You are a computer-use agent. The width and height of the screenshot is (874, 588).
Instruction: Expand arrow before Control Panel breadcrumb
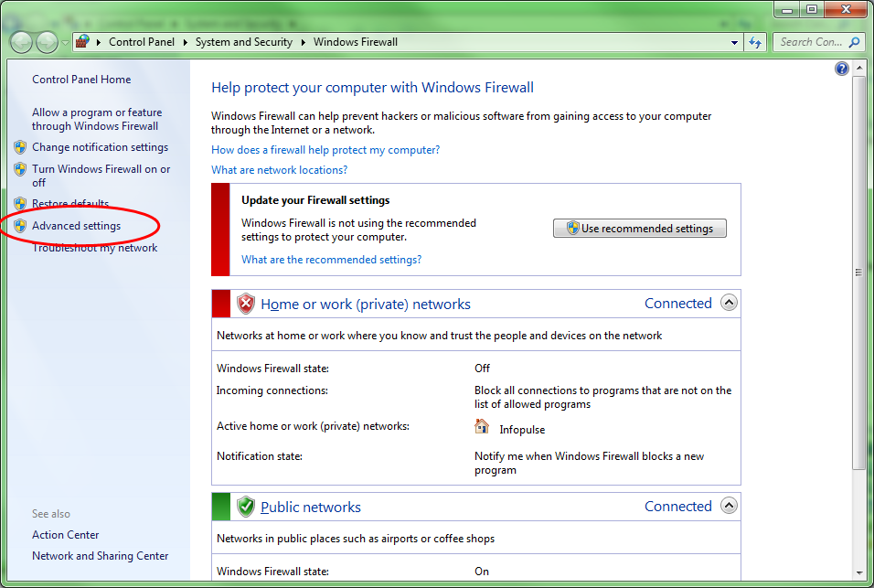coord(99,42)
